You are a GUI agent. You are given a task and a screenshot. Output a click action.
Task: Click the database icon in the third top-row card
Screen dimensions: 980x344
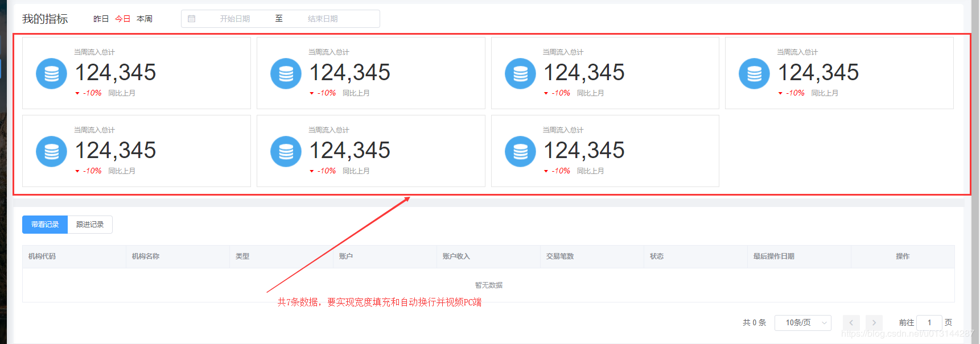[x=520, y=74]
